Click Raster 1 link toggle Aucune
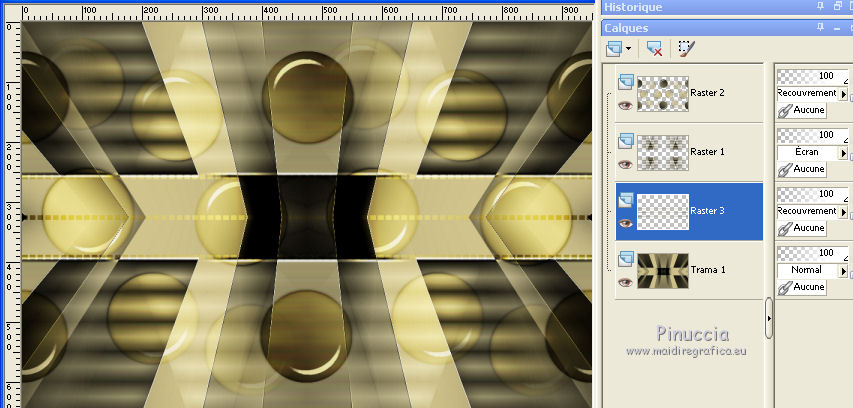Viewport: 853px width, 408px height. coord(801,169)
